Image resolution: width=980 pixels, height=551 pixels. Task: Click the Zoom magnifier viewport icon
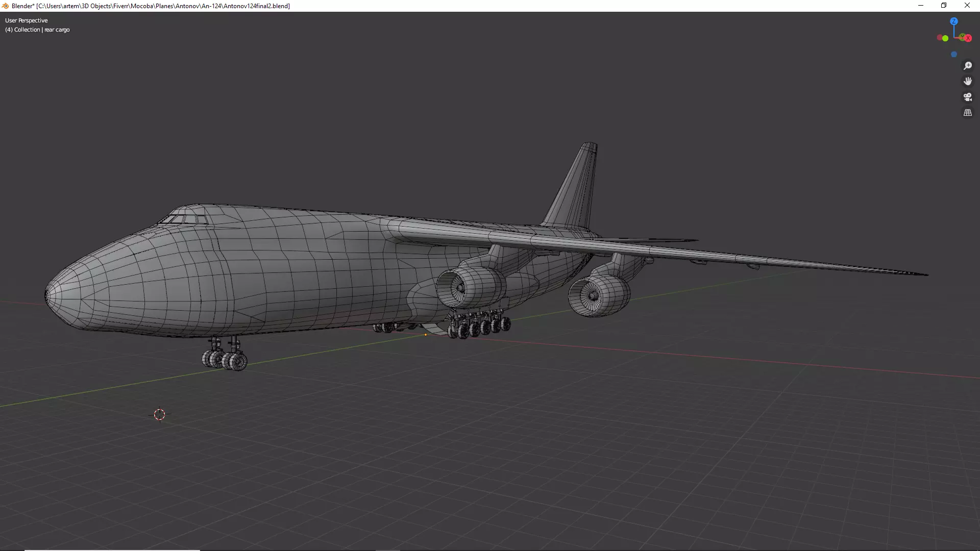point(967,66)
